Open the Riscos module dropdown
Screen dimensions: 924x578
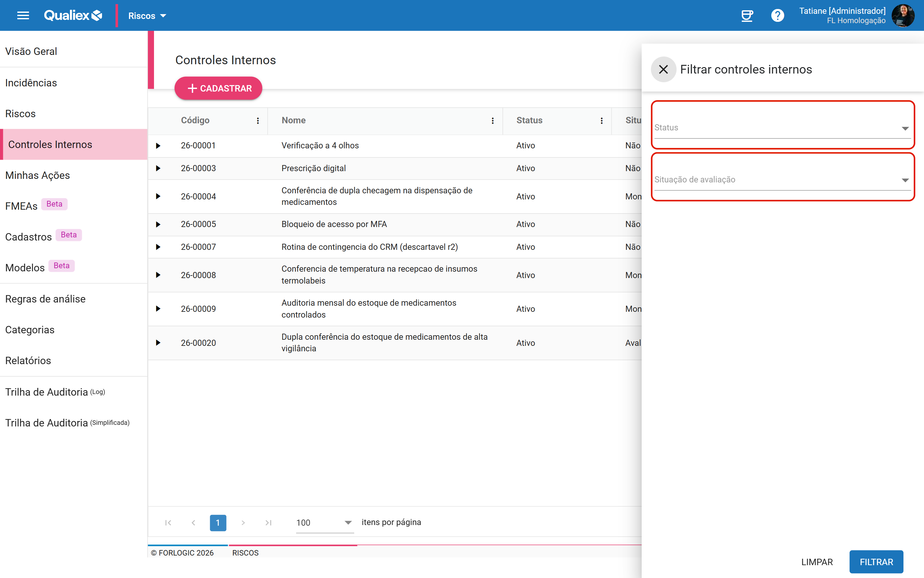147,16
